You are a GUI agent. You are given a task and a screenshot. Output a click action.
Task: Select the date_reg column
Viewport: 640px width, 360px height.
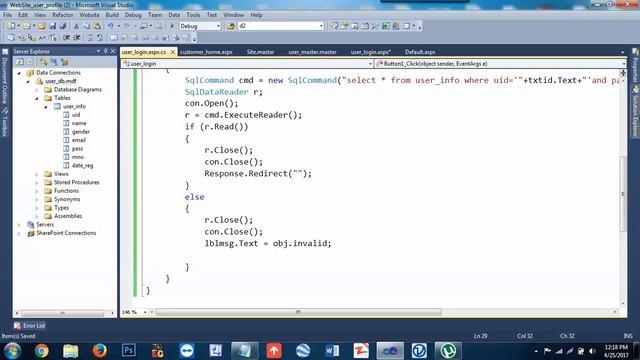pos(82,166)
